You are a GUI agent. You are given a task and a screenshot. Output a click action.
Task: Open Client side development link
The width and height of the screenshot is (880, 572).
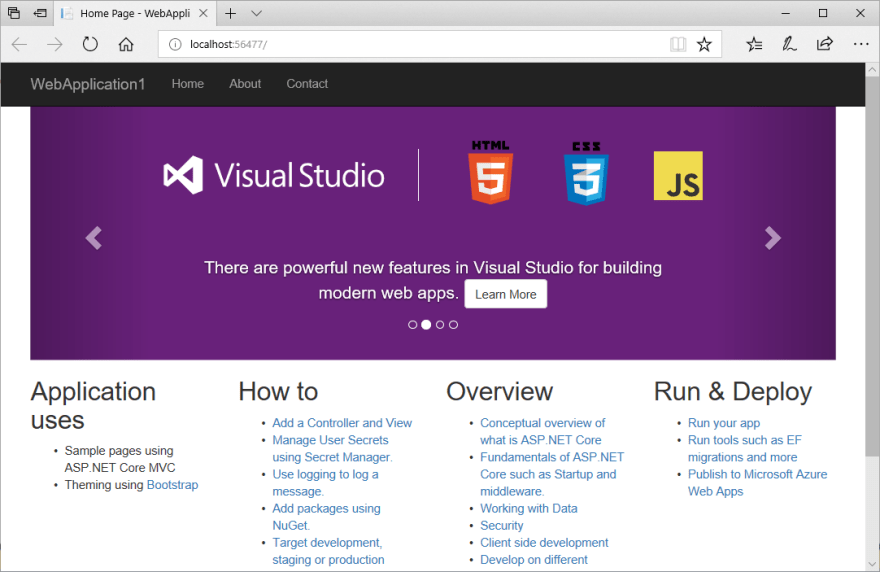[544, 543]
